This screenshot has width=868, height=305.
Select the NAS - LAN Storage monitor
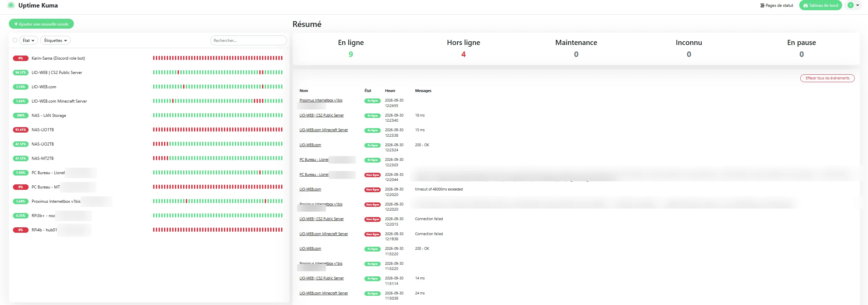pyautogui.click(x=149, y=116)
